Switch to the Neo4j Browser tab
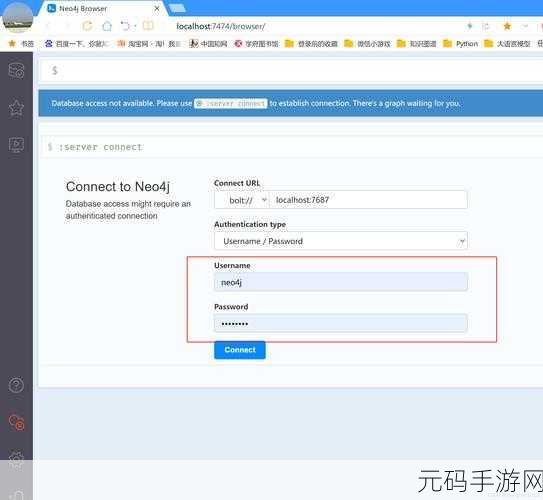 pyautogui.click(x=103, y=8)
